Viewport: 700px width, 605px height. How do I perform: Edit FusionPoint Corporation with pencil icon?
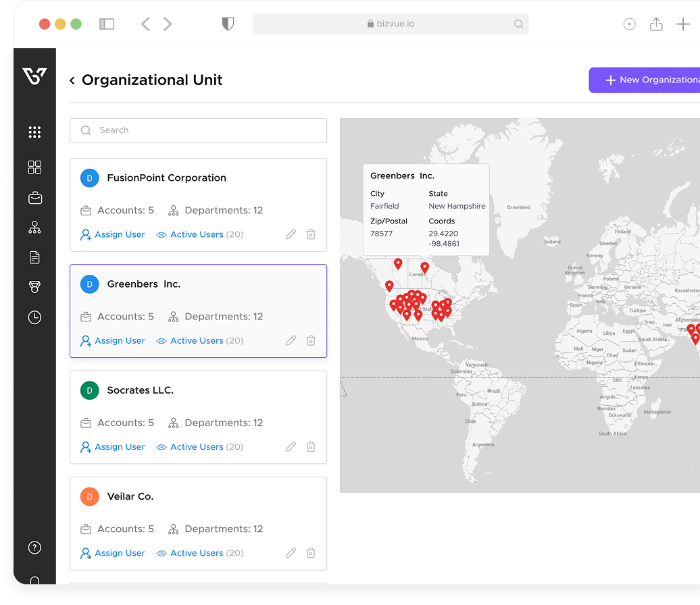coord(291,234)
